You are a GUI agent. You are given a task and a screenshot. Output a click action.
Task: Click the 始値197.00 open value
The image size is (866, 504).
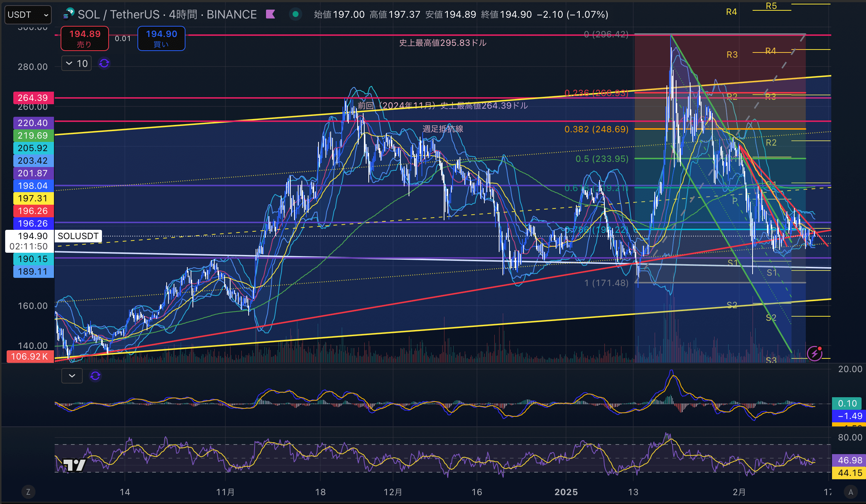(x=339, y=14)
